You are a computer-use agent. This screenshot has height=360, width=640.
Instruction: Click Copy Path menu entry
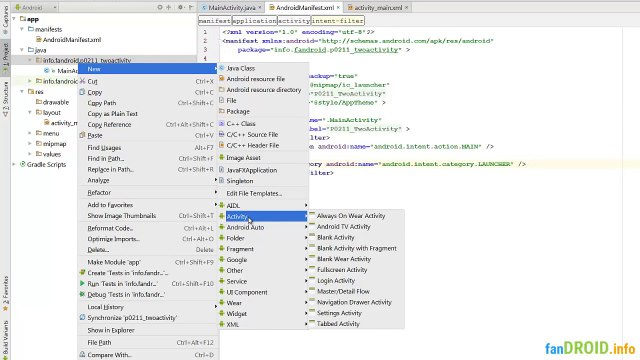(x=147, y=103)
